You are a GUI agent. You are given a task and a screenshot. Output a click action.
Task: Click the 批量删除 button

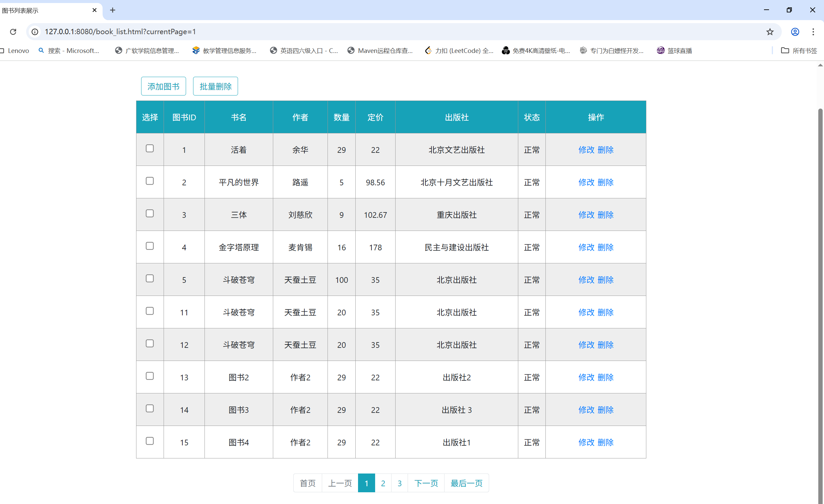(x=215, y=86)
